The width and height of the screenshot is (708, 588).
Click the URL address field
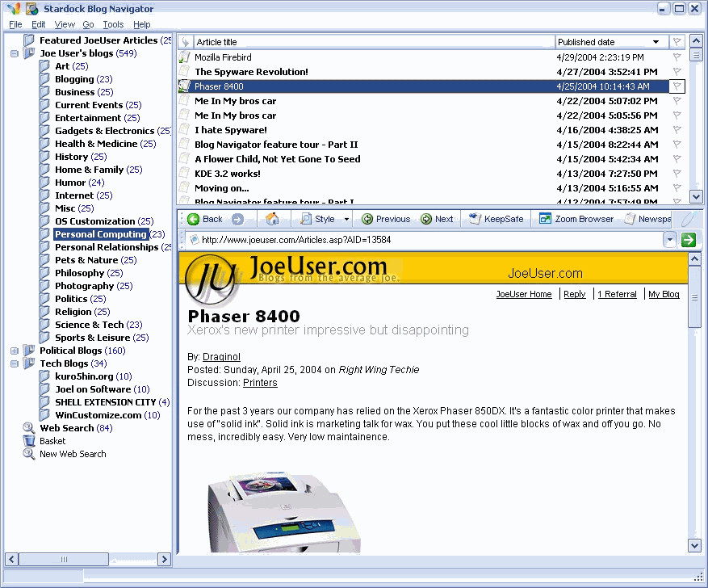[425, 240]
